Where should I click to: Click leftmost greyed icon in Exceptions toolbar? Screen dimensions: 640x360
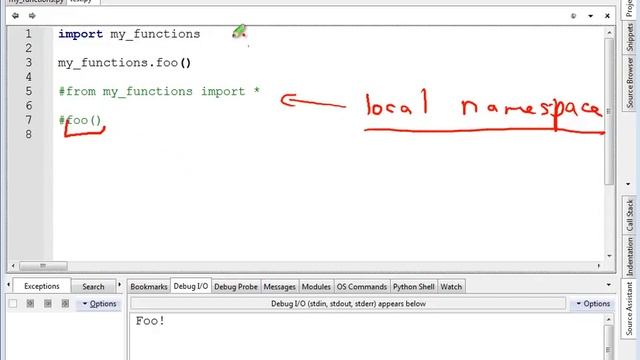[x=30, y=303]
